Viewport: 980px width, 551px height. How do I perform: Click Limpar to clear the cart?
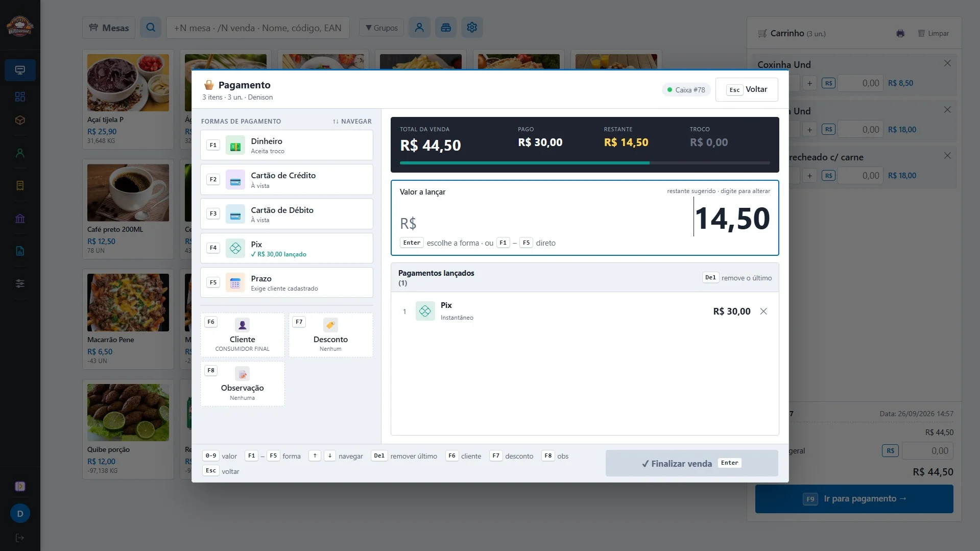pyautogui.click(x=933, y=33)
